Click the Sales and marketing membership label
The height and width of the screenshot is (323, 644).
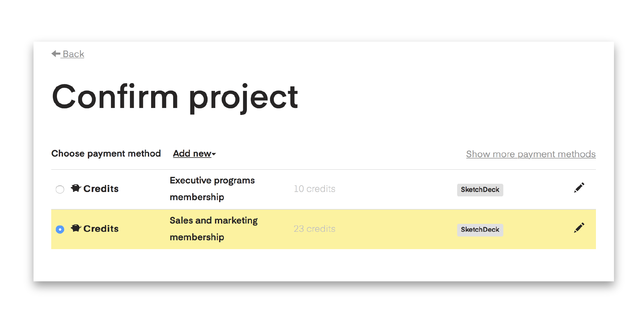214,229
